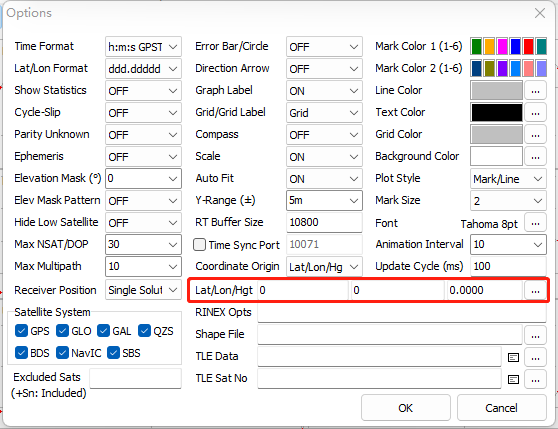Select the gray Line Color swatch
Image resolution: width=558 pixels, height=429 pixels.
496,91
